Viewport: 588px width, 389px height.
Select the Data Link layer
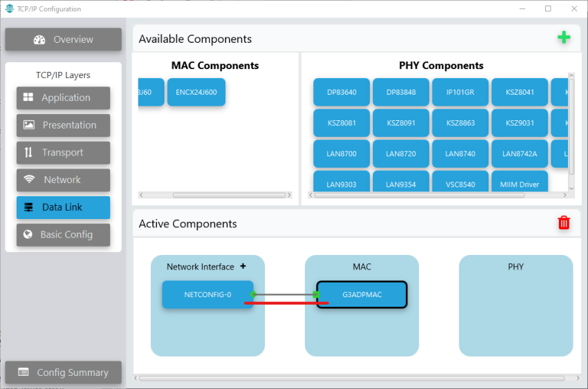64,207
